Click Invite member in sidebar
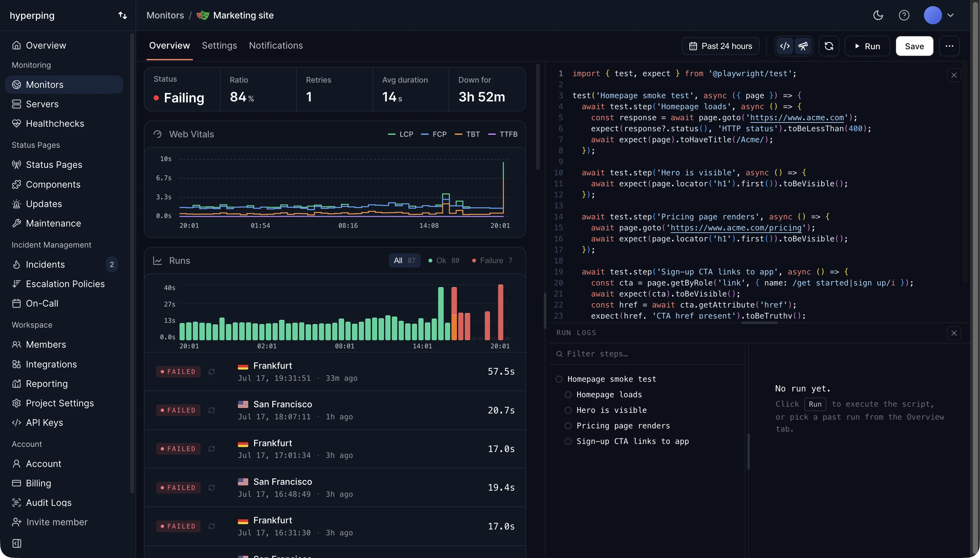This screenshot has width=980, height=558. coord(50,522)
